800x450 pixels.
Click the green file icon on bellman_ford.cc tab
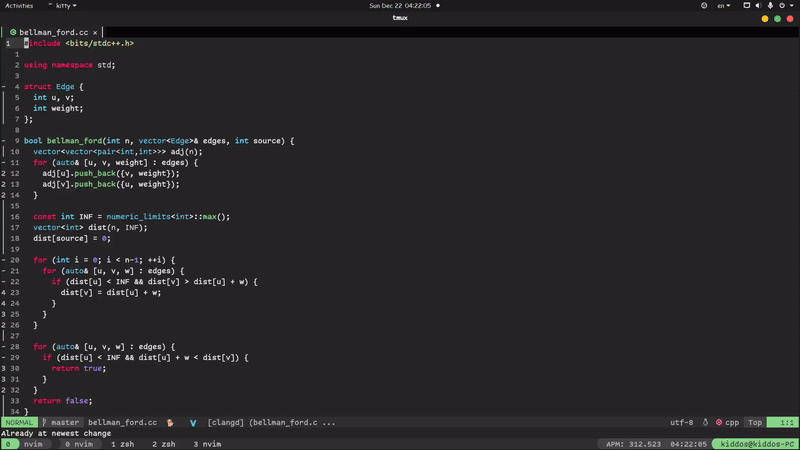[x=13, y=32]
